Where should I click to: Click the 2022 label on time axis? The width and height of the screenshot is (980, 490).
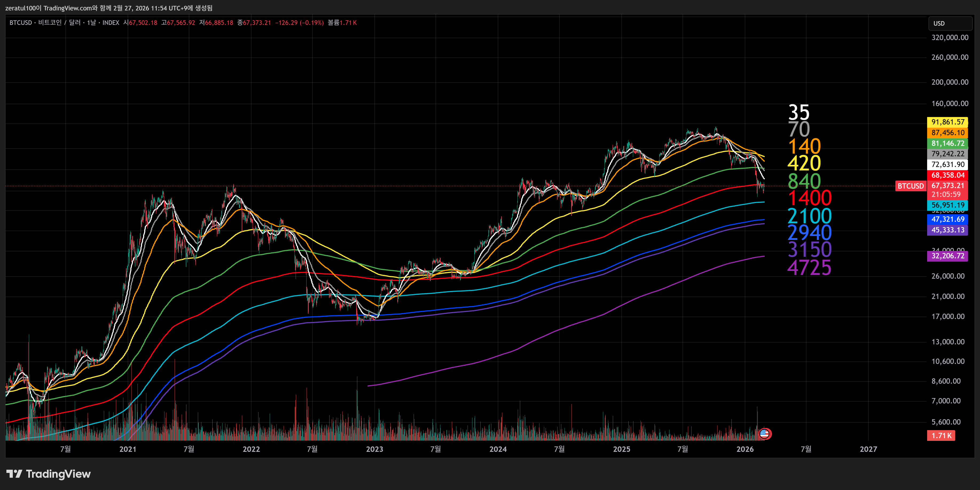click(252, 449)
